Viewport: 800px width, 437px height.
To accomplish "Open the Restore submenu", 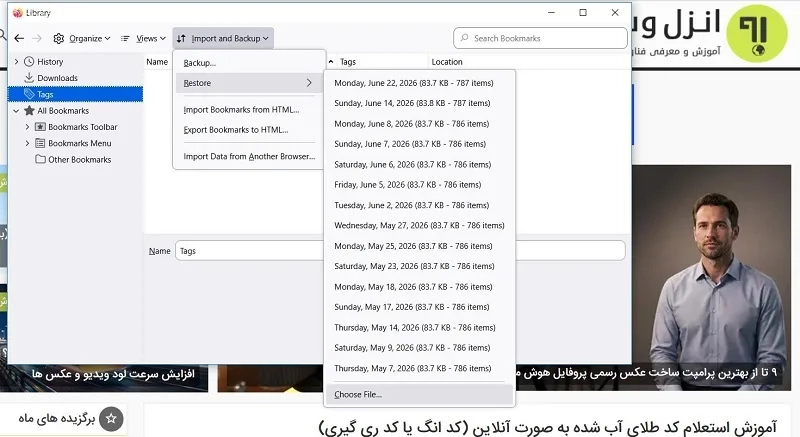I will point(249,83).
